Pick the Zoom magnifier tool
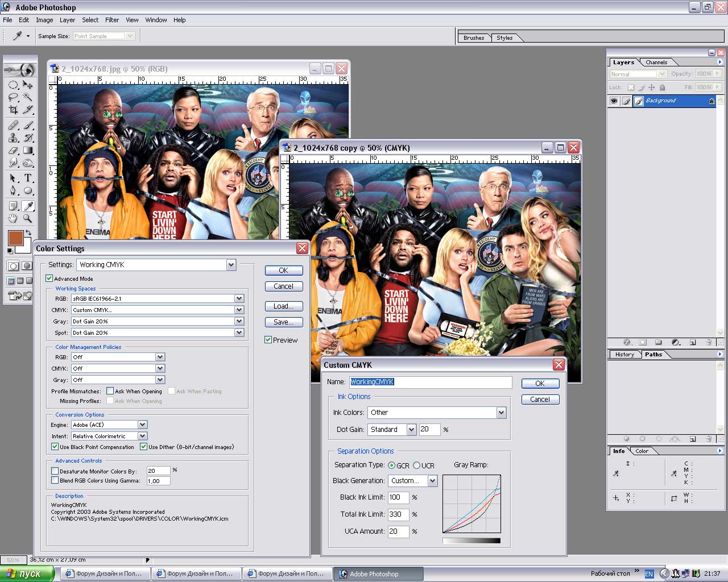The image size is (728, 582). click(x=27, y=218)
